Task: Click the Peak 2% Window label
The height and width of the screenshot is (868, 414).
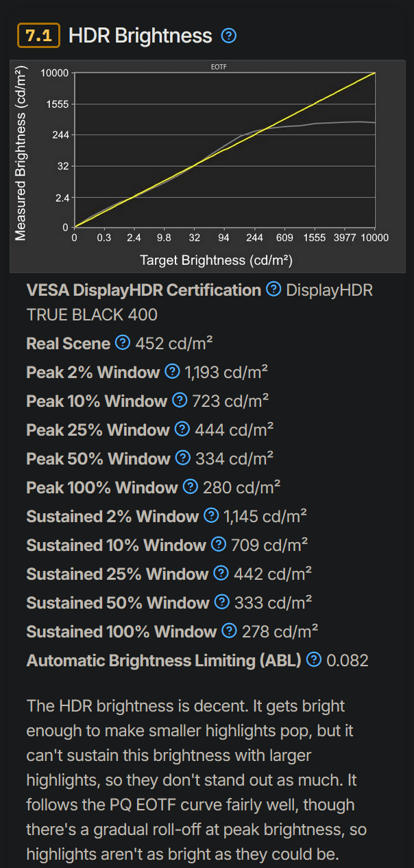Action: point(93,372)
